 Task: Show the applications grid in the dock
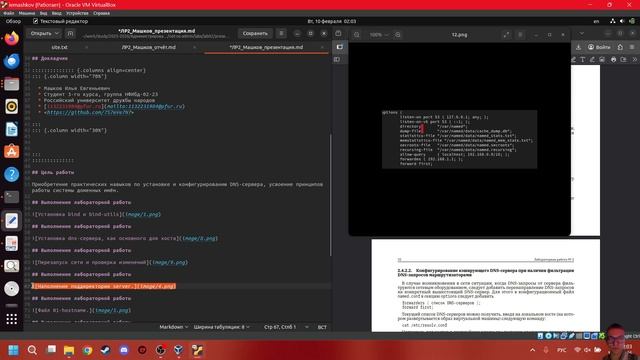click(x=11, y=319)
